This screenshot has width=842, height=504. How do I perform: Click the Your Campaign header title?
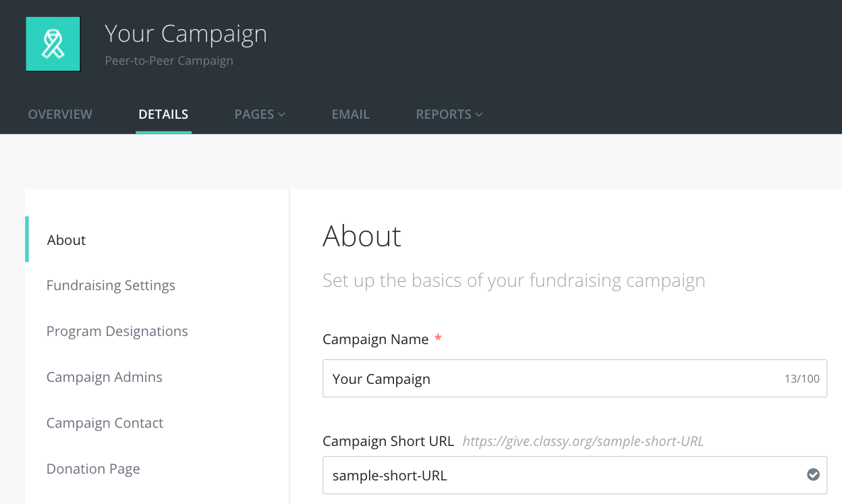pos(186,34)
